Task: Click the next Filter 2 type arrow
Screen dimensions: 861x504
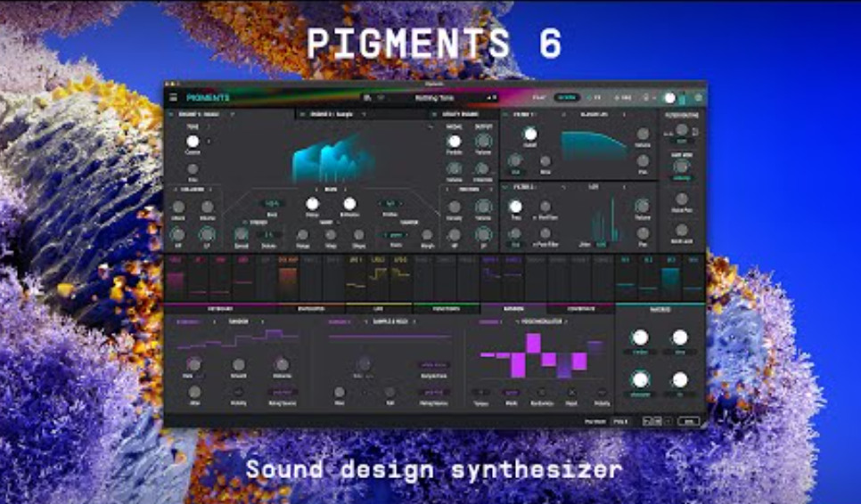Action: point(624,187)
